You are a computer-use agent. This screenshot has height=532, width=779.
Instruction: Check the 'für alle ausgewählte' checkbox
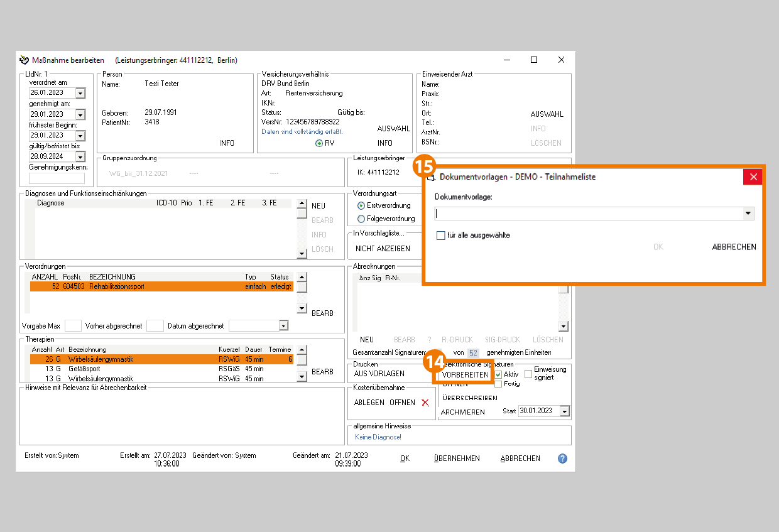440,236
